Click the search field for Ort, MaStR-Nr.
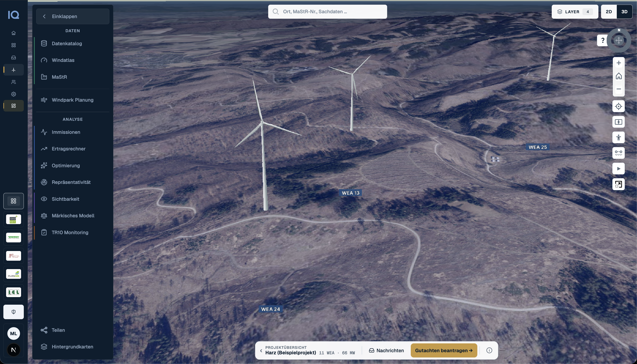The image size is (637, 364). (x=327, y=12)
